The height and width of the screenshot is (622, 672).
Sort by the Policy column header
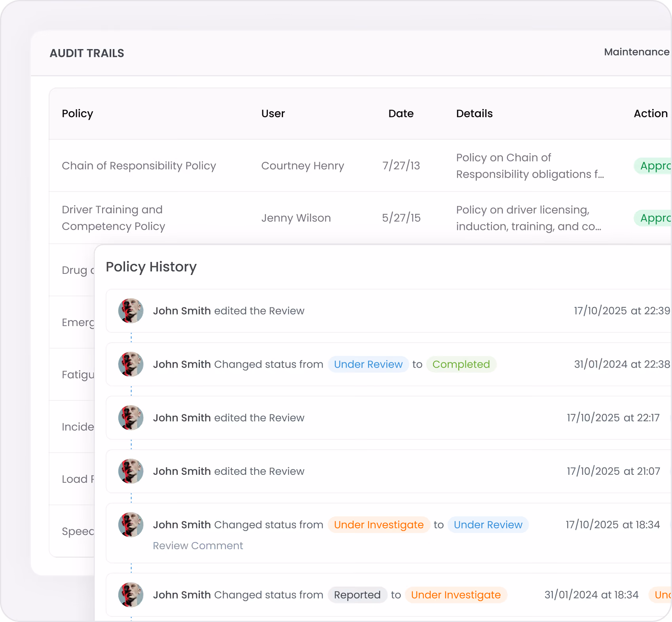(x=77, y=114)
